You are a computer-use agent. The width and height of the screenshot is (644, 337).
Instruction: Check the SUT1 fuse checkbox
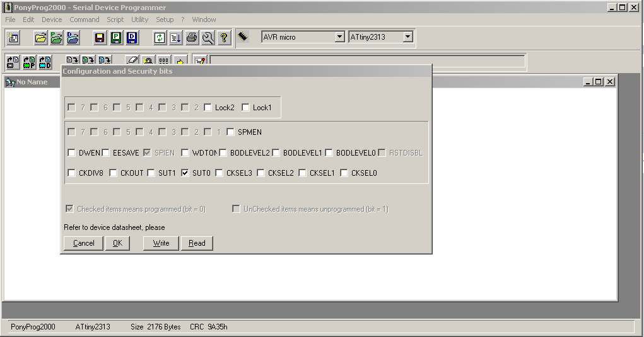(x=151, y=173)
